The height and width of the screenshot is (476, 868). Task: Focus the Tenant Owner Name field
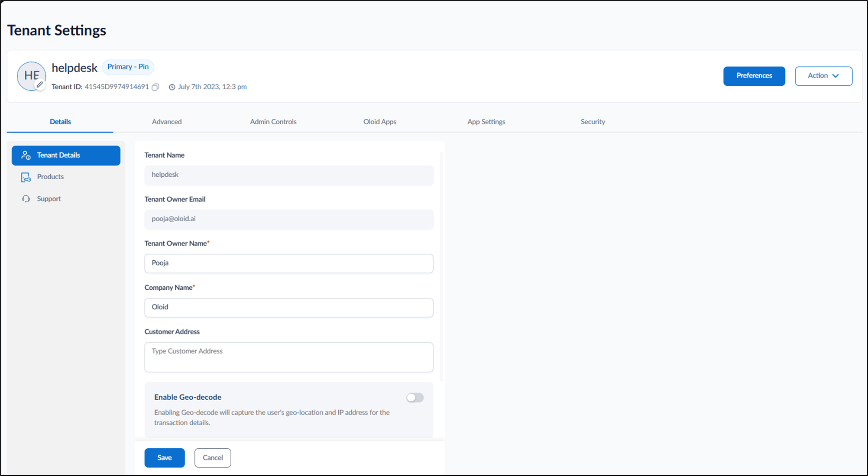(x=289, y=263)
